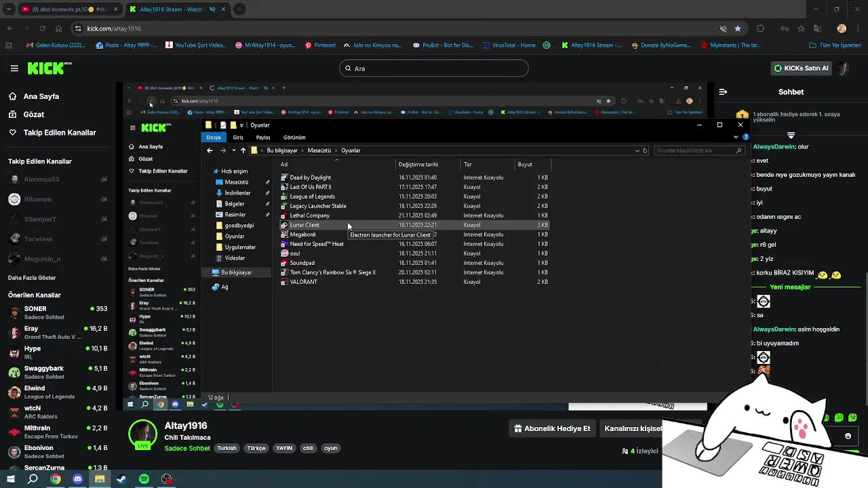The height and width of the screenshot is (488, 868).
Task: Open Swaggybark recommended channel
Action: tap(58, 372)
